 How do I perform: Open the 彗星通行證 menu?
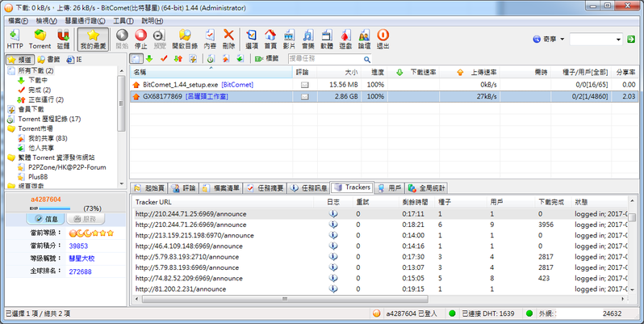click(85, 20)
